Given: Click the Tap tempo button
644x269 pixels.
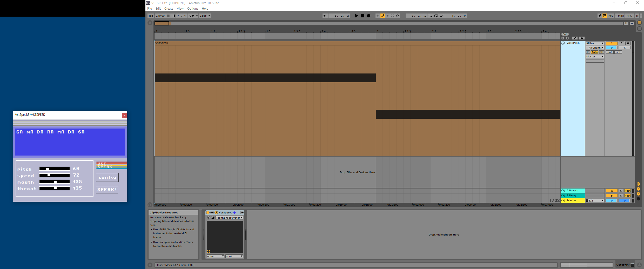Looking at the screenshot, I should pyautogui.click(x=151, y=16).
